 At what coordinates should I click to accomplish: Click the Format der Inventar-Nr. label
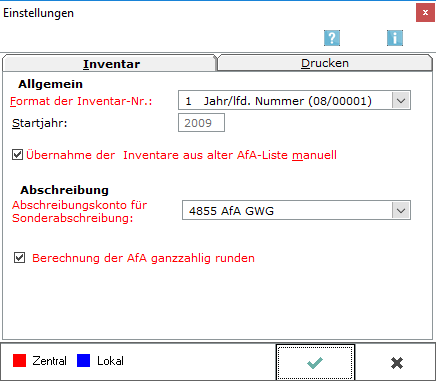(81, 101)
